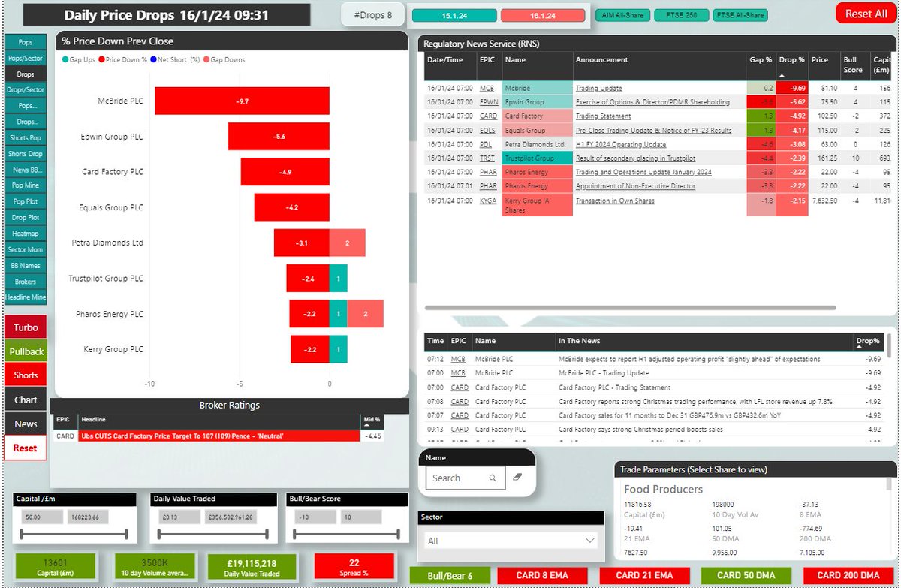Open the Brokers tab
Viewport: 901px width, 588px height.
(25, 282)
